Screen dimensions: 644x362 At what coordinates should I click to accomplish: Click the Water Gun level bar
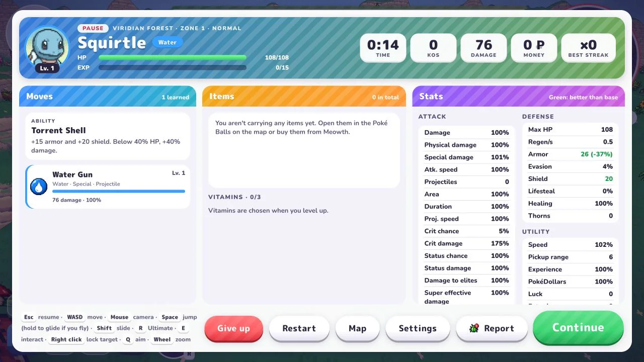coord(119,191)
